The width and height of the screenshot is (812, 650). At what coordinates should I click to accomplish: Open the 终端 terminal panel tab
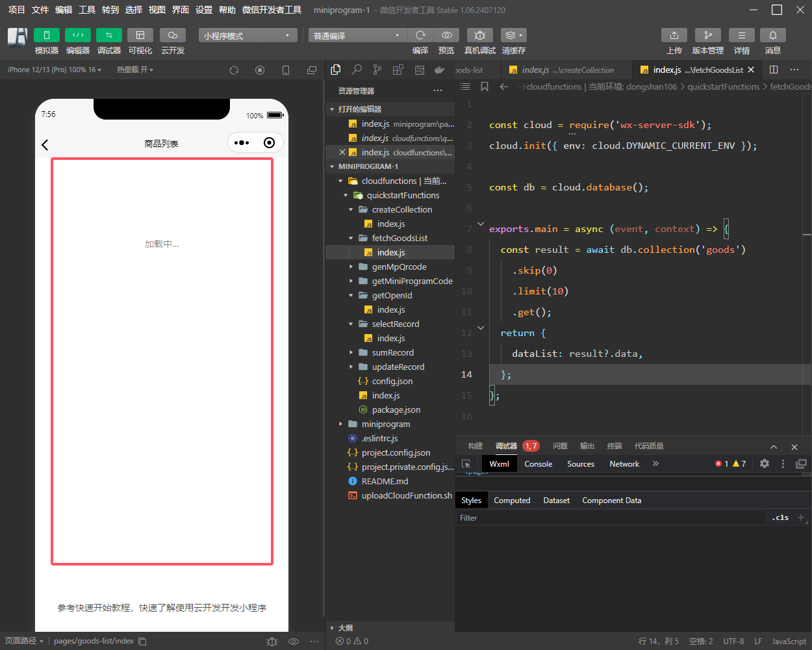[x=615, y=446]
